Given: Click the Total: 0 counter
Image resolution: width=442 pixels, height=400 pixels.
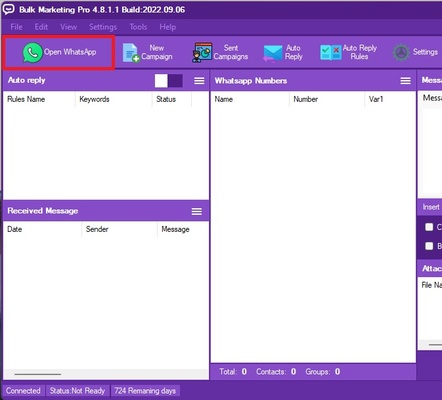Looking at the screenshot, I should click(x=233, y=372).
